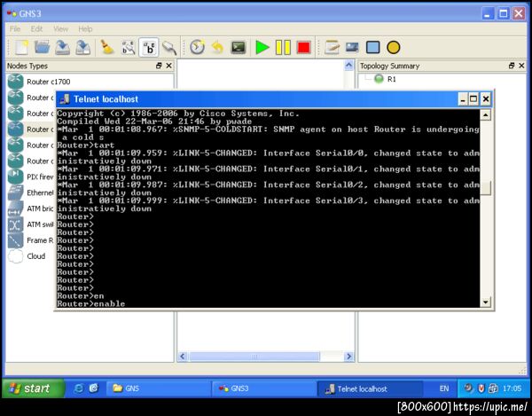Open the File menu
Viewport: 532px width, 416px height.
click(15, 29)
